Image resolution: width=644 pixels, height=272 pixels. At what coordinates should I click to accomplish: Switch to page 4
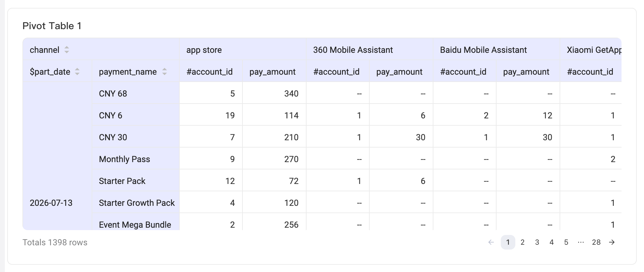(x=552, y=242)
